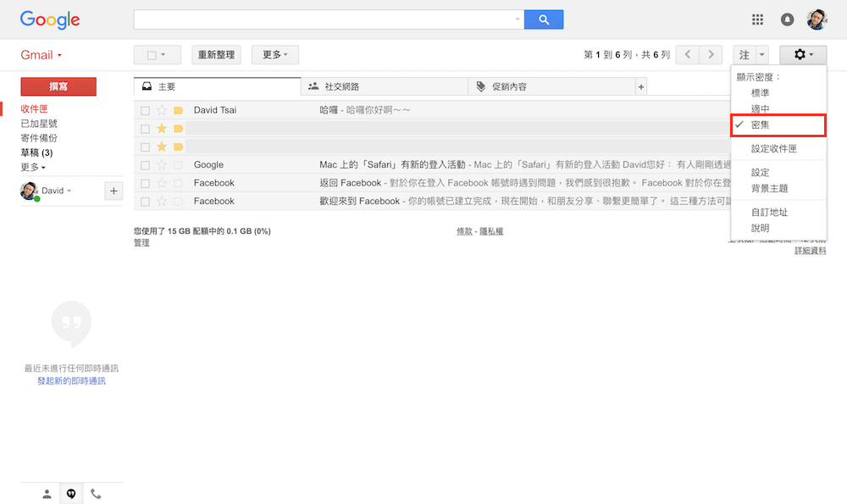Screen dimensions: 847x504
Task: Open the Google apps grid
Action: click(x=757, y=19)
